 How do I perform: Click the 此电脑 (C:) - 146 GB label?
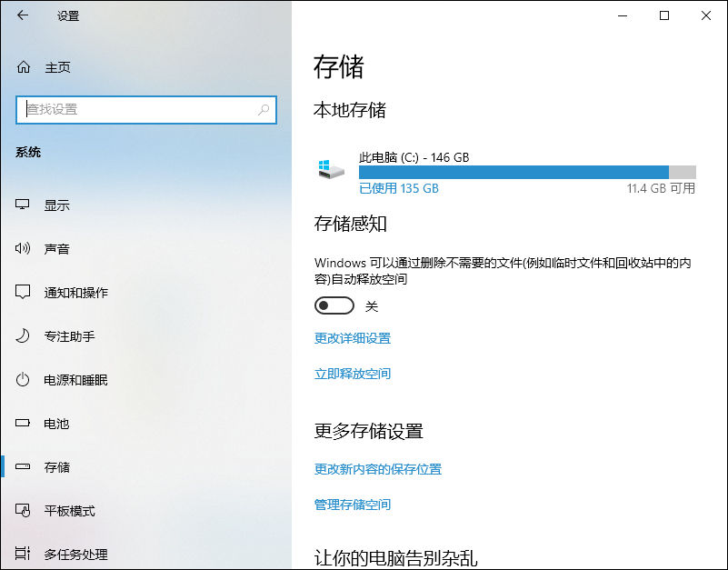pyautogui.click(x=414, y=157)
